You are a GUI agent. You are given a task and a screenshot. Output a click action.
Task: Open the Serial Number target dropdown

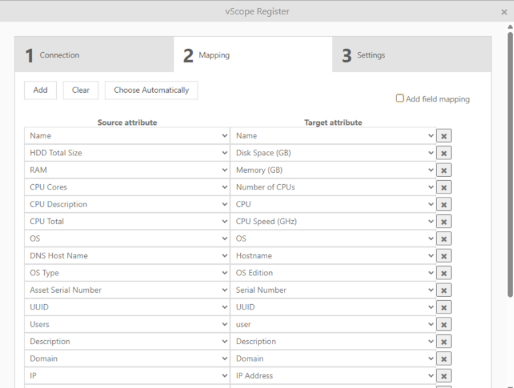[x=333, y=290]
